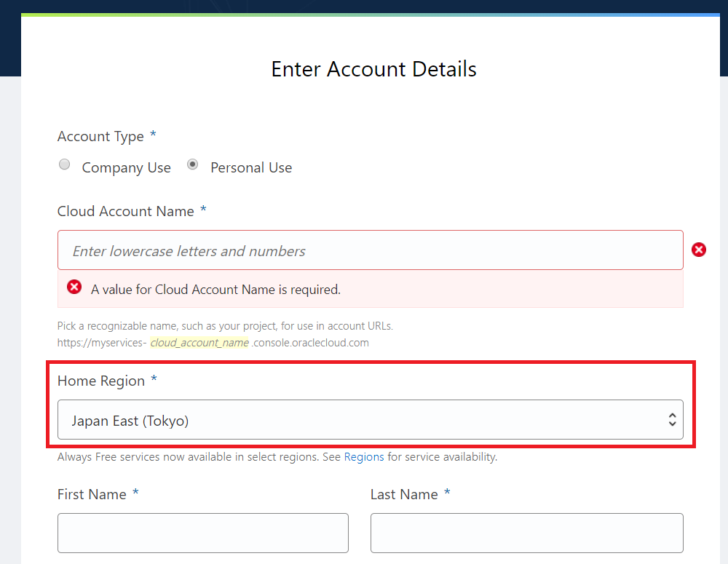This screenshot has width=728, height=564.
Task: Click the Enter Account Details heading
Action: click(373, 69)
